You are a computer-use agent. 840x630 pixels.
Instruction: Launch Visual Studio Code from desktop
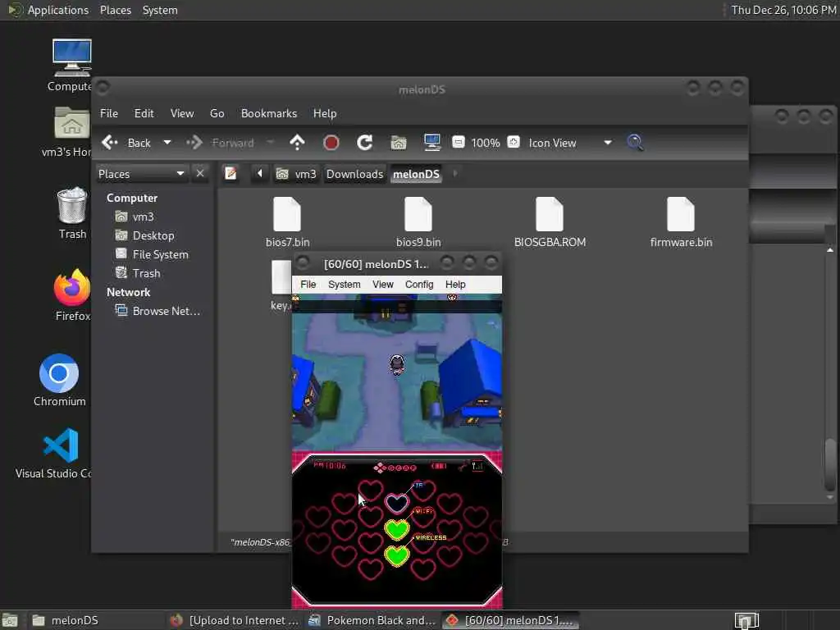(53, 453)
